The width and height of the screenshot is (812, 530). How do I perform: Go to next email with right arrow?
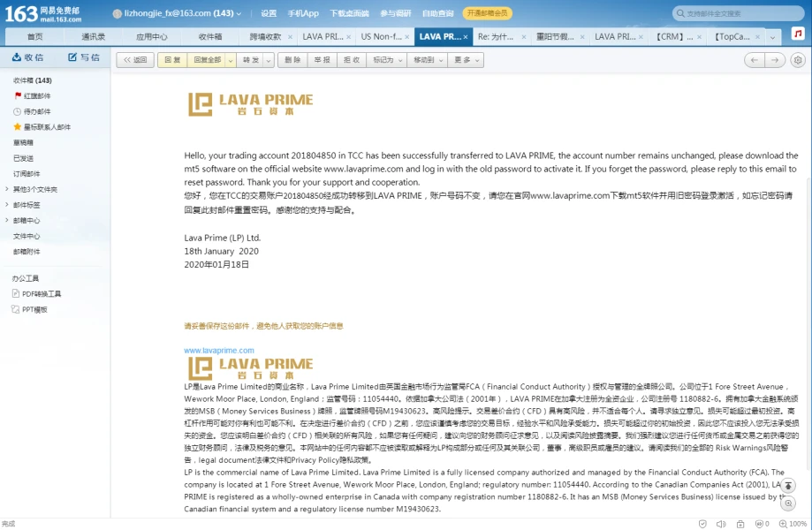775,60
